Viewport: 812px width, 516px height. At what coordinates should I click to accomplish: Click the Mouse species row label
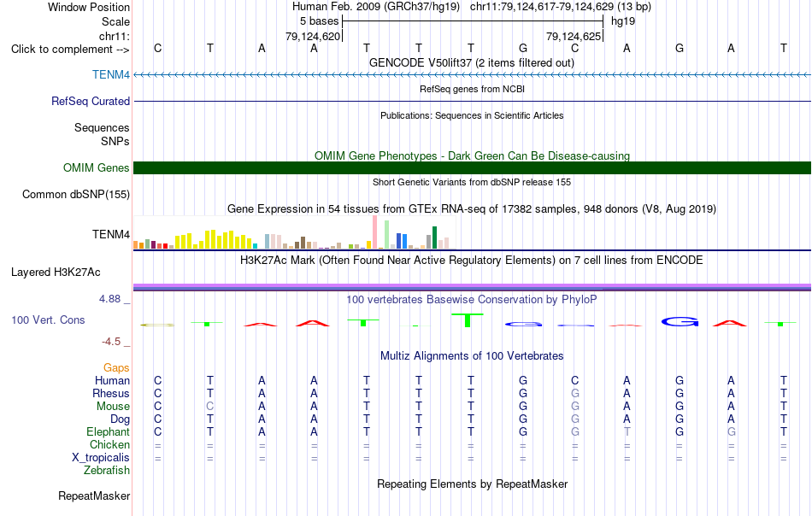pos(113,407)
